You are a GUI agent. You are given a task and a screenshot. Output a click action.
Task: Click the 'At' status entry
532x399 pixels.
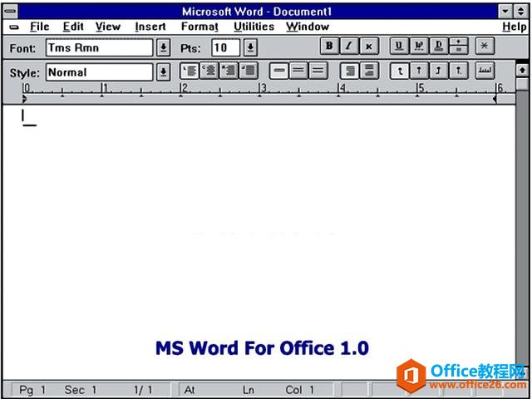point(190,390)
